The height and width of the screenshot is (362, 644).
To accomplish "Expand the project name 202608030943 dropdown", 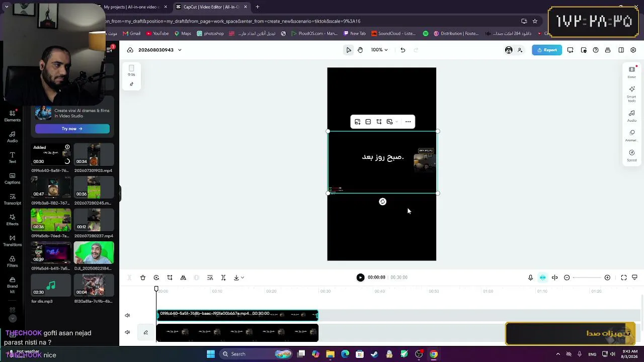I will click(180, 50).
